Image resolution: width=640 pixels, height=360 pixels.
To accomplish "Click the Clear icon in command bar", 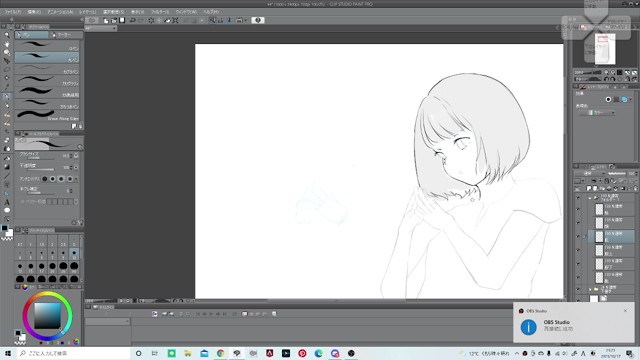I will pos(151,20).
